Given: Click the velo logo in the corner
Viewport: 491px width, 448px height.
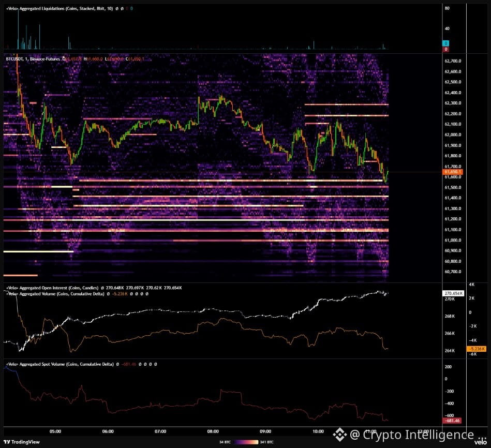Looking at the screenshot, I should (481, 442).
